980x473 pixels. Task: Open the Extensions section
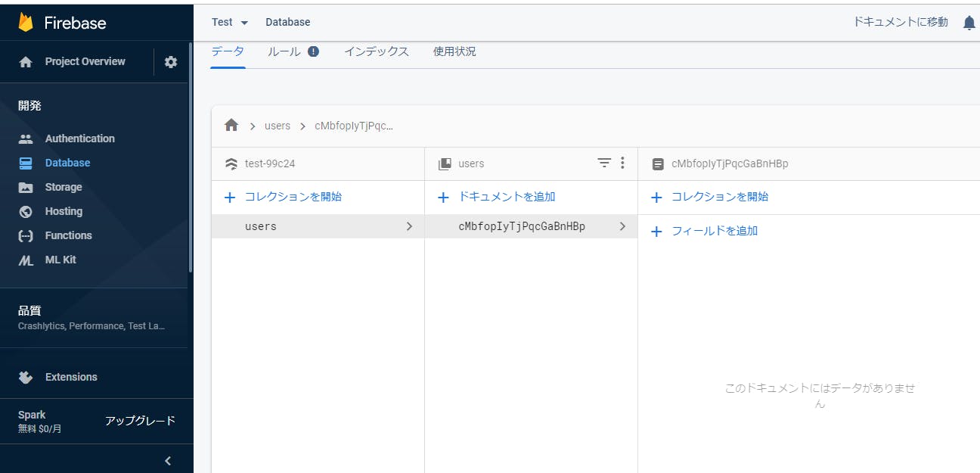click(71, 376)
